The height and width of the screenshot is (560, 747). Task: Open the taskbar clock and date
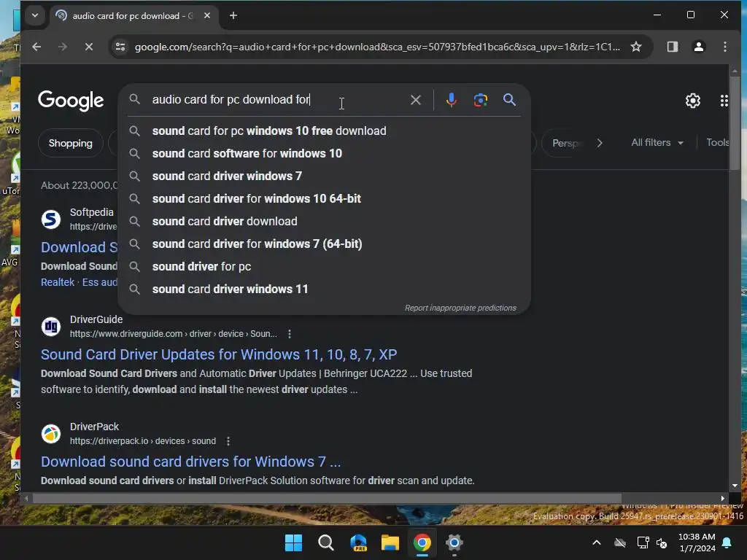pyautogui.click(x=697, y=542)
